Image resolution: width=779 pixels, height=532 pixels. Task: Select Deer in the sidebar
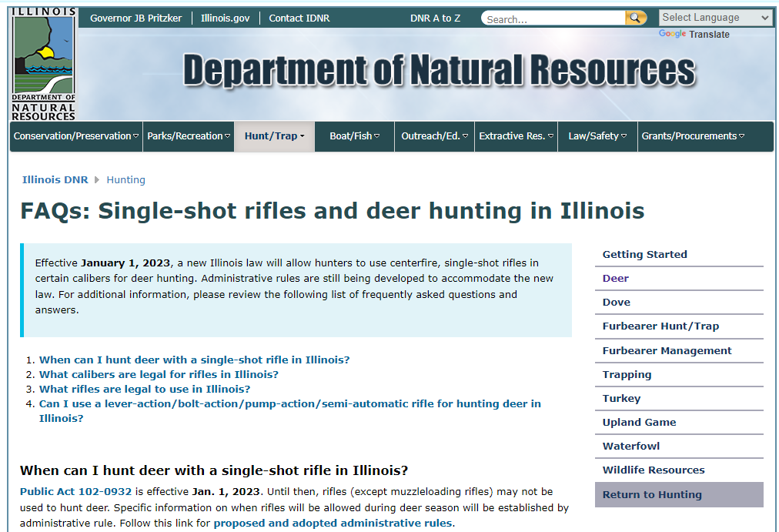pos(615,278)
